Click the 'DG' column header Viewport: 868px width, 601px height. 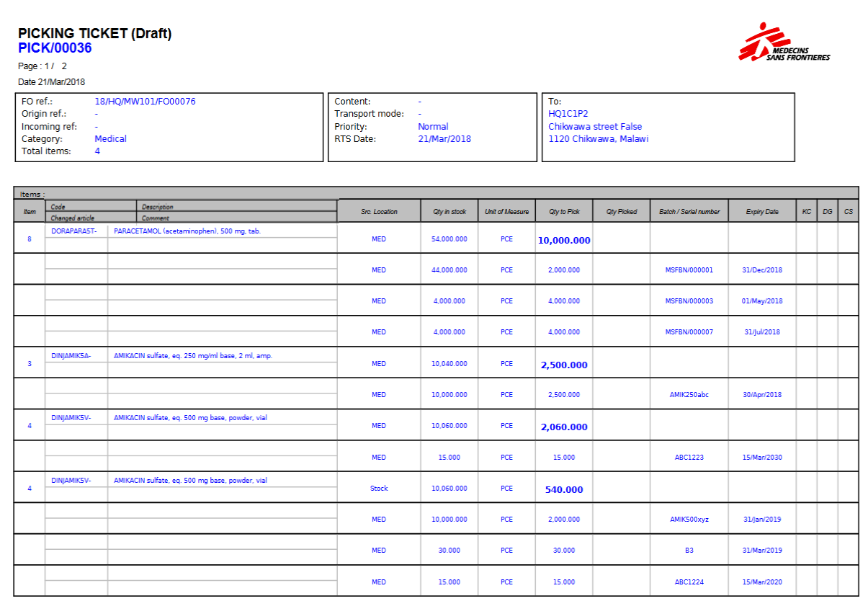click(x=827, y=212)
